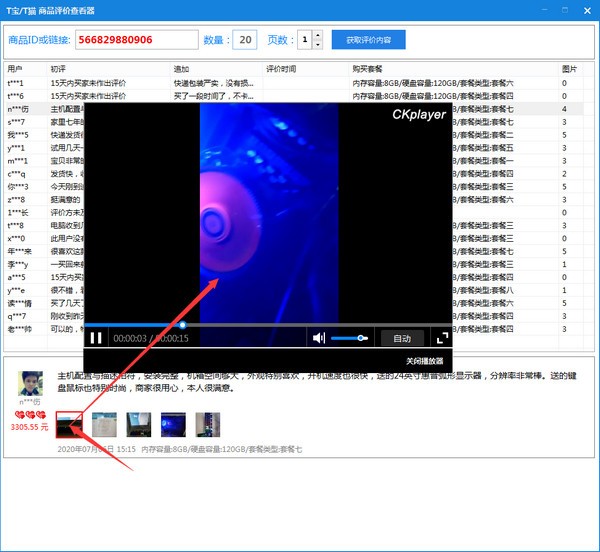Image resolution: width=600 pixels, height=552 pixels.
Task: Open first review thumbnail with red border
Action: [x=69, y=424]
